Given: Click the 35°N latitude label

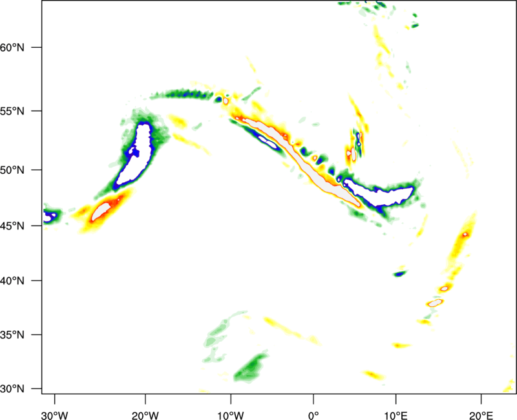Looking at the screenshot, I should [x=12, y=335].
